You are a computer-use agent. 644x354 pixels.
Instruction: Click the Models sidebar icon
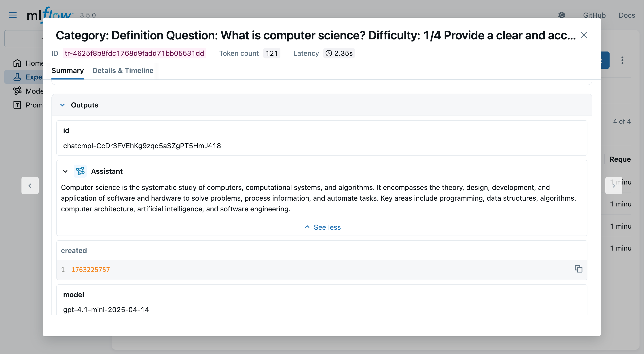coord(17,91)
